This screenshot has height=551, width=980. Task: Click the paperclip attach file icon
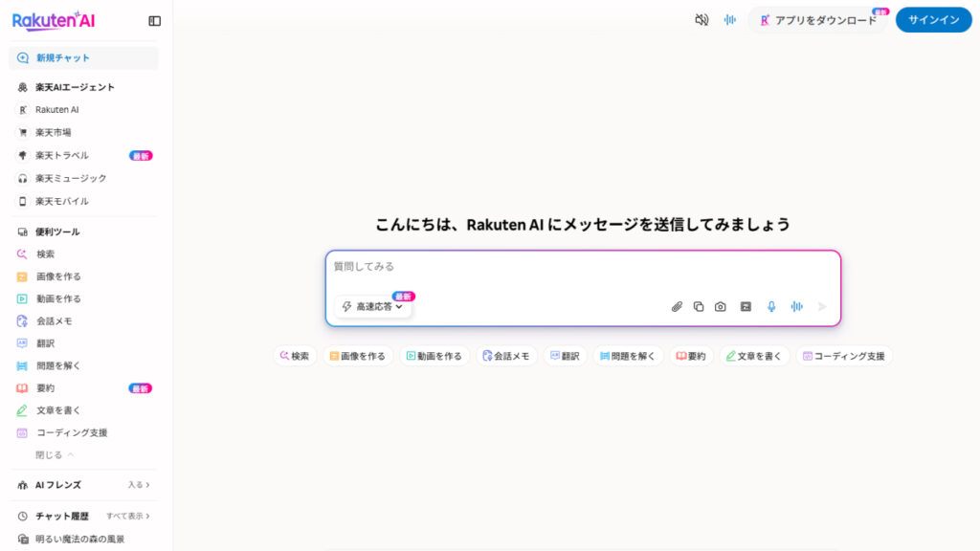click(677, 307)
